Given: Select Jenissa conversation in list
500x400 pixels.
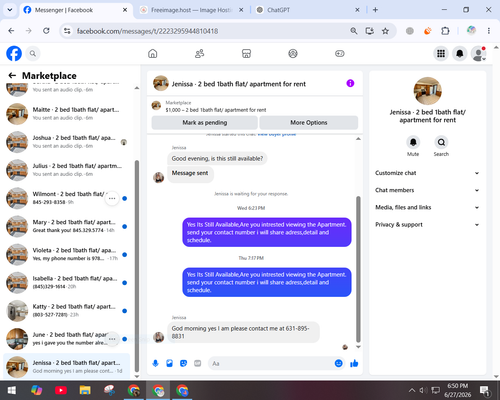Looking at the screenshot, I should [x=67, y=367].
